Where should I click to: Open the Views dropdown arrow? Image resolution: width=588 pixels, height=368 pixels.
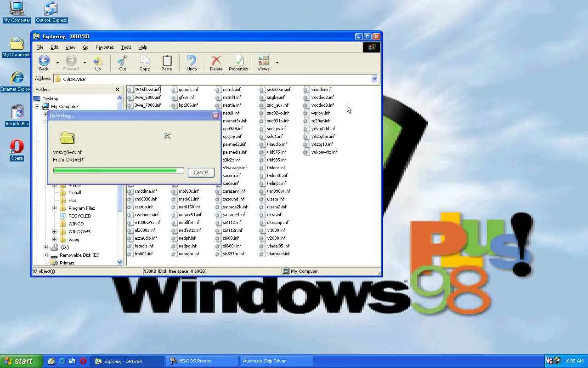pyautogui.click(x=277, y=63)
